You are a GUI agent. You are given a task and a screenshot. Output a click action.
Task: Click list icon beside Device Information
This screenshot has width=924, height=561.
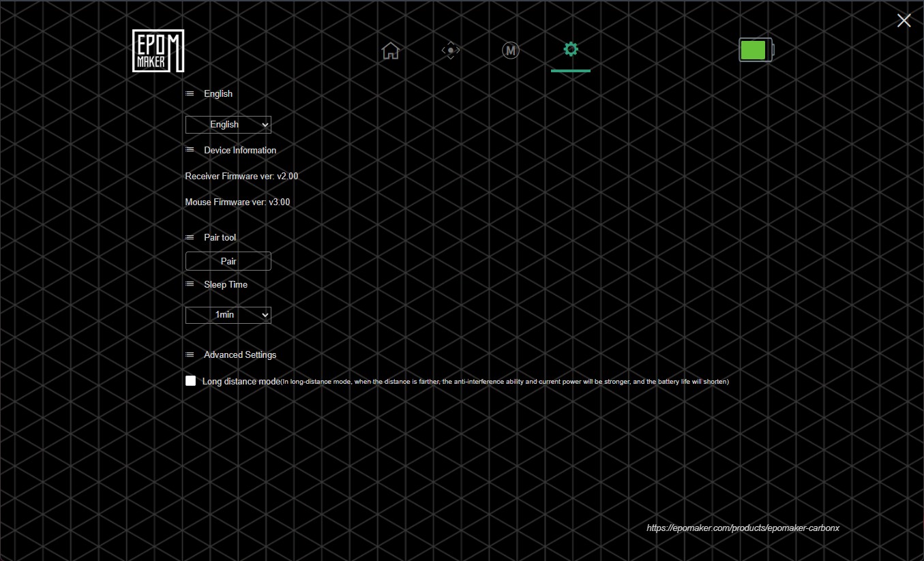(190, 150)
